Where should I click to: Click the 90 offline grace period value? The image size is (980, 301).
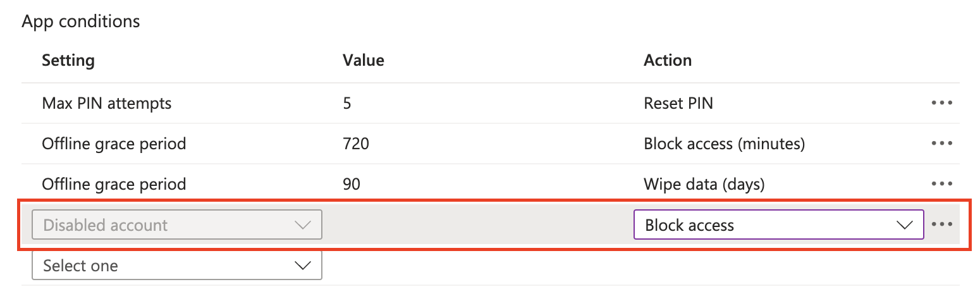[351, 184]
